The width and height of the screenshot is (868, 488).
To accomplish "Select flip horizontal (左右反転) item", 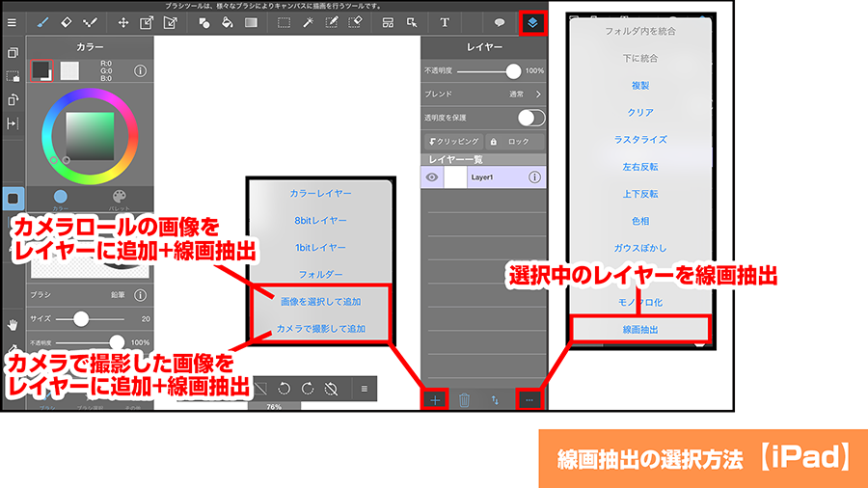I will point(640,167).
